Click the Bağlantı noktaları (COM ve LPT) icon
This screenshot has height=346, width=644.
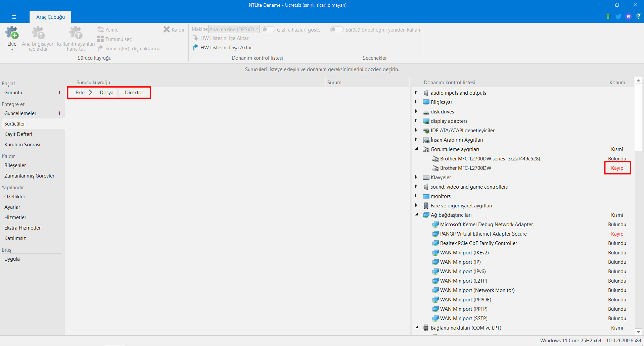coord(426,328)
